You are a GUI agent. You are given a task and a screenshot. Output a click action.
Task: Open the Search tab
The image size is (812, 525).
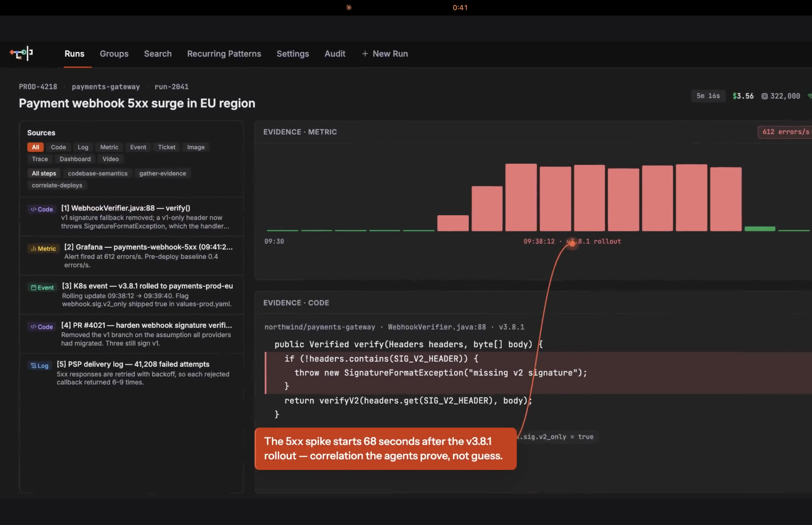tap(158, 54)
